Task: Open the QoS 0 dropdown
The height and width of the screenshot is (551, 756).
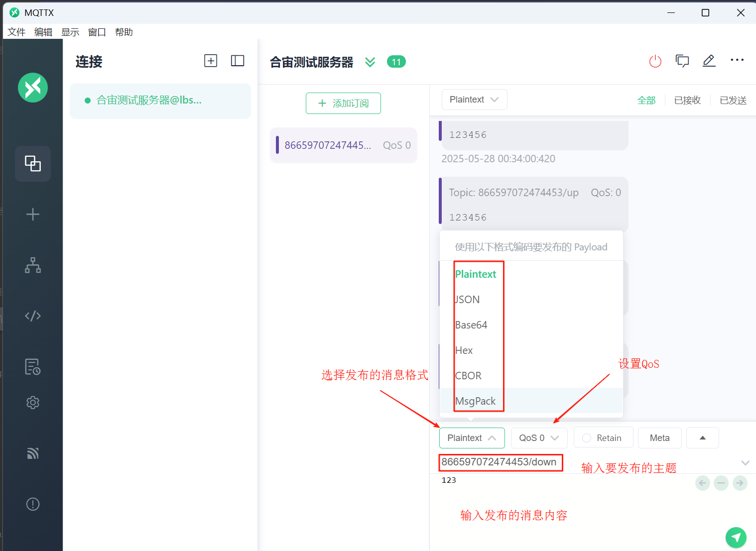Action: pos(539,438)
